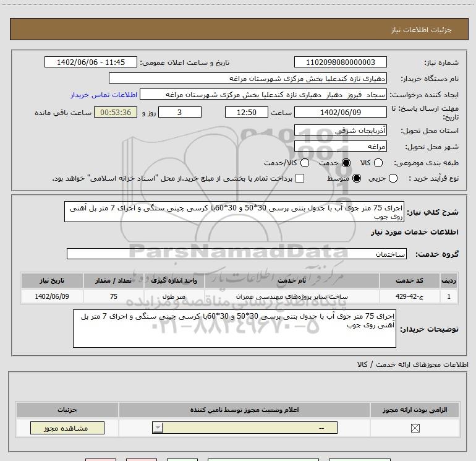Click the general need description text box
The height and width of the screenshot is (461, 476).
[x=234, y=212]
